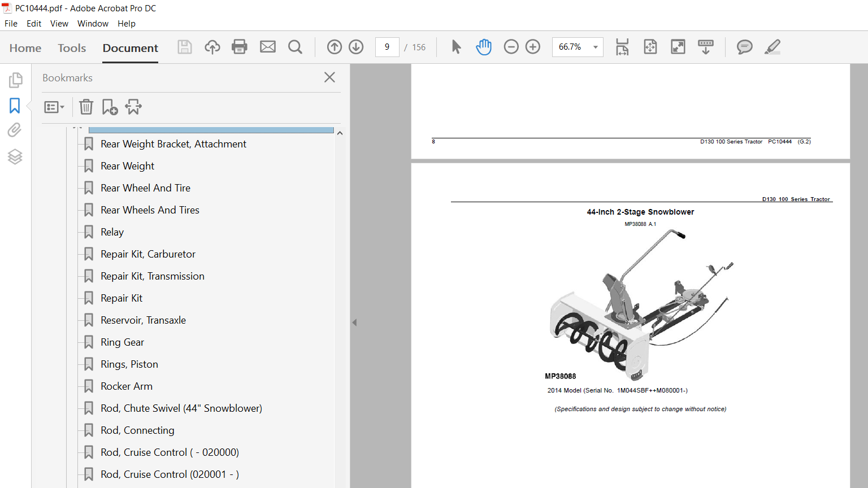This screenshot has height=488, width=868.
Task: Open bookmark Rear Weight Bracket, Attachment
Action: point(173,144)
